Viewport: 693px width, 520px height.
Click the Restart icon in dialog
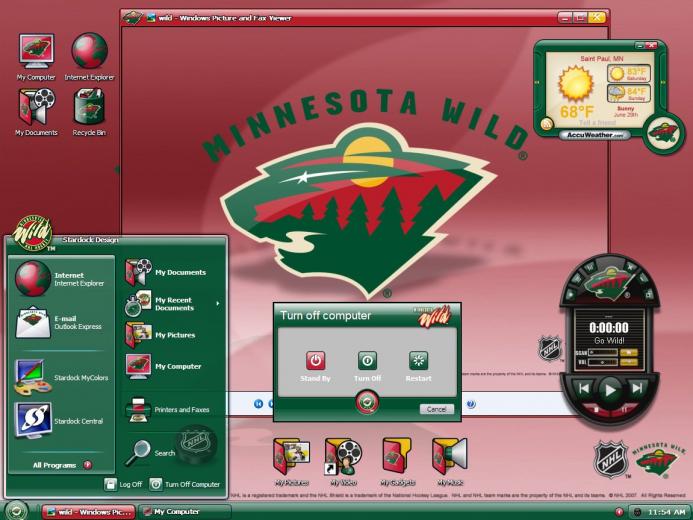pyautogui.click(x=418, y=361)
